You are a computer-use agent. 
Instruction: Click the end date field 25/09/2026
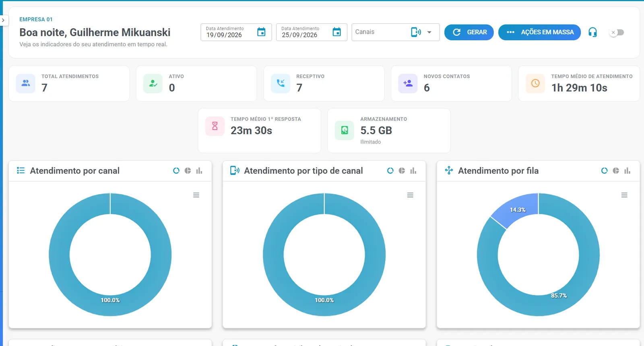tap(312, 32)
